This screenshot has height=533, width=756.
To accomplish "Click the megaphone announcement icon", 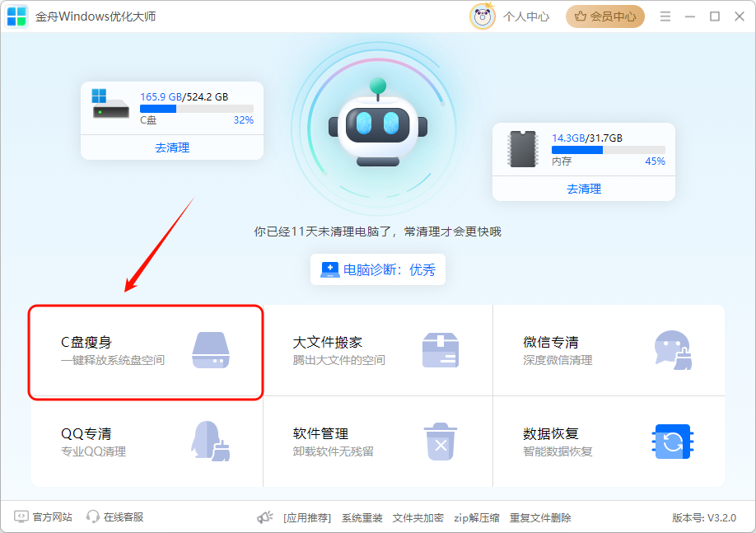I will point(264,517).
